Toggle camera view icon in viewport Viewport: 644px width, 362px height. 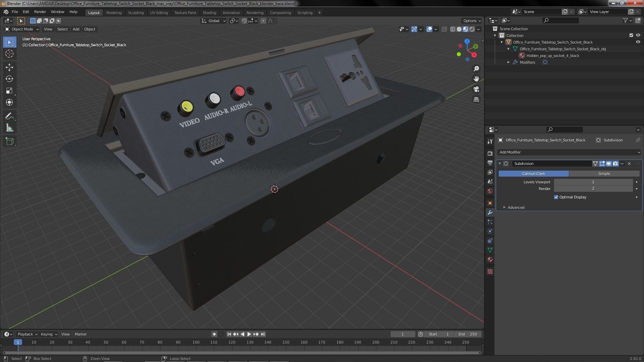(476, 89)
